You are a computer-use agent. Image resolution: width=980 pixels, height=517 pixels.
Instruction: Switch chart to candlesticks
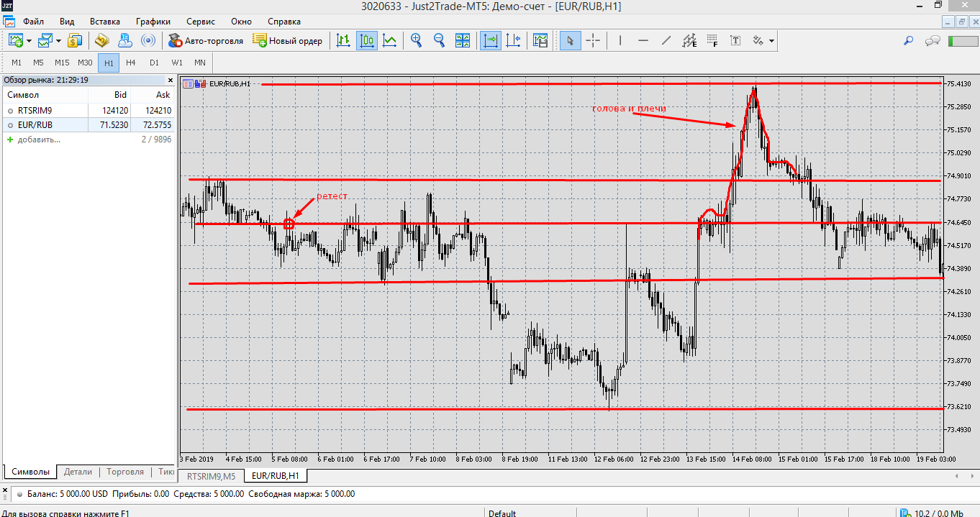(x=367, y=40)
